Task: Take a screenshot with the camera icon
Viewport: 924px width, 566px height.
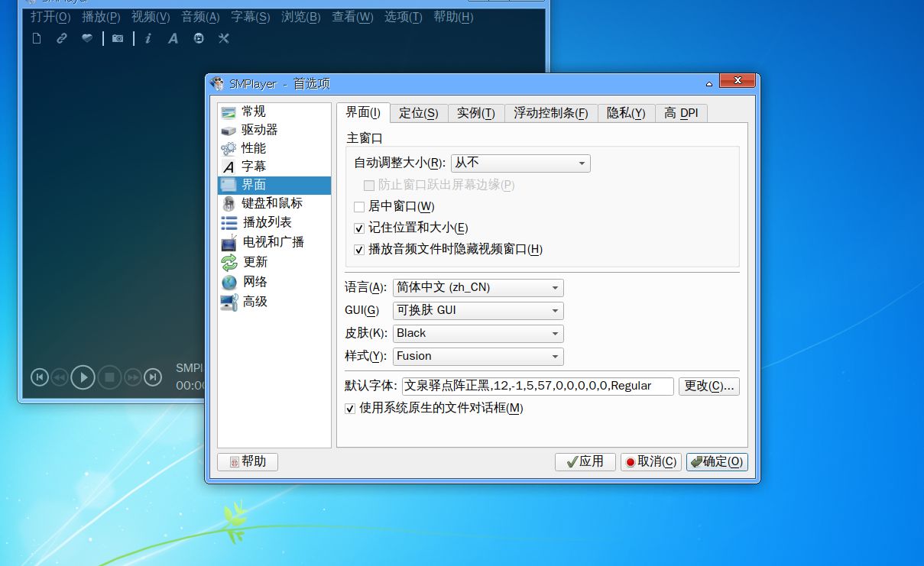Action: (x=118, y=38)
